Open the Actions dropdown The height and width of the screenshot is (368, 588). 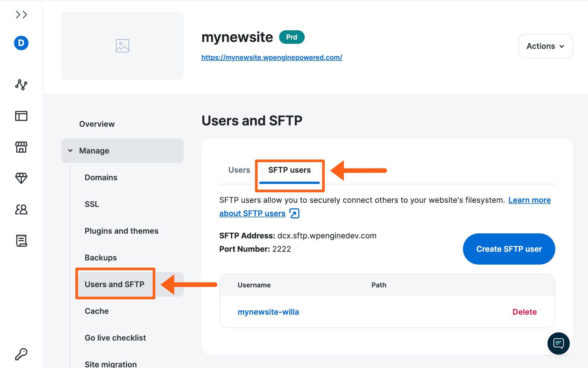click(545, 46)
